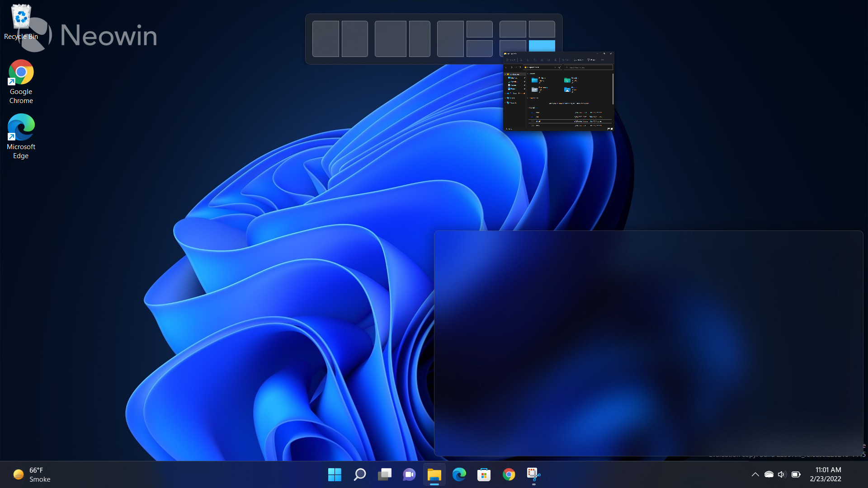868x488 pixels.
Task: Click Snipping Tool icon on taskbar
Action: [533, 474]
